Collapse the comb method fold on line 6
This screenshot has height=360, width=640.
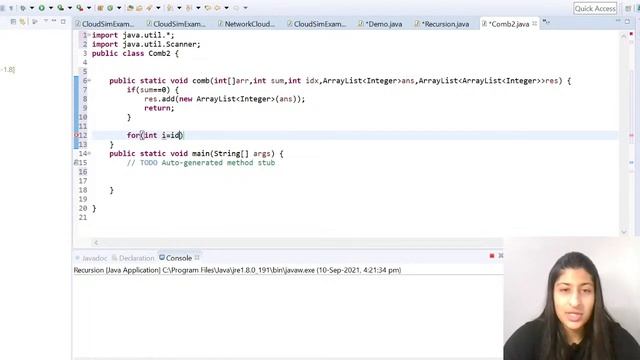coord(89,80)
